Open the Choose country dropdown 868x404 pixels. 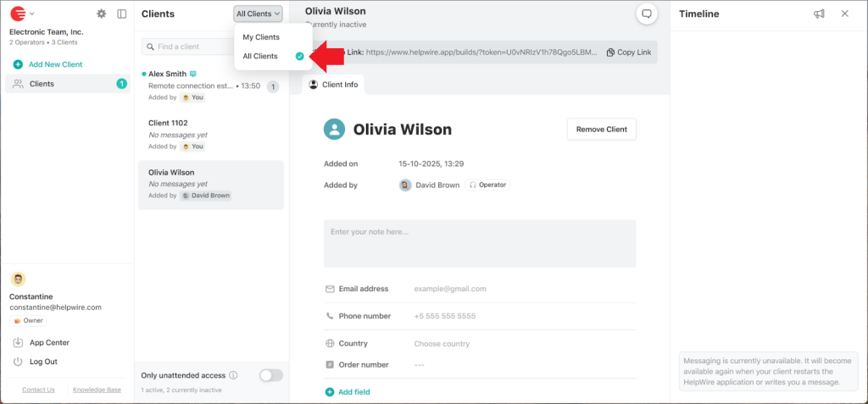click(x=525, y=344)
